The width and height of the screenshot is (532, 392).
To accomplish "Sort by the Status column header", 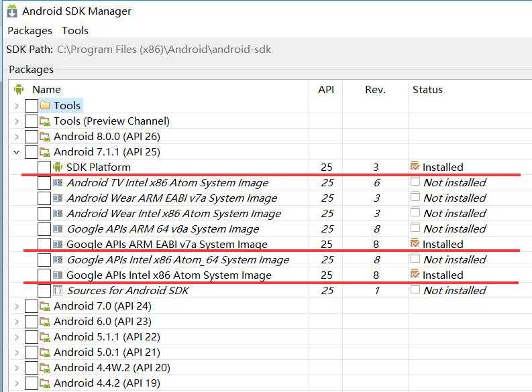I will pyautogui.click(x=427, y=89).
